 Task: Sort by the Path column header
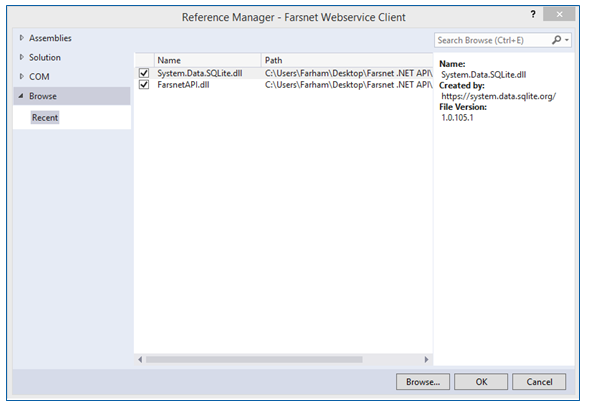pos(347,60)
